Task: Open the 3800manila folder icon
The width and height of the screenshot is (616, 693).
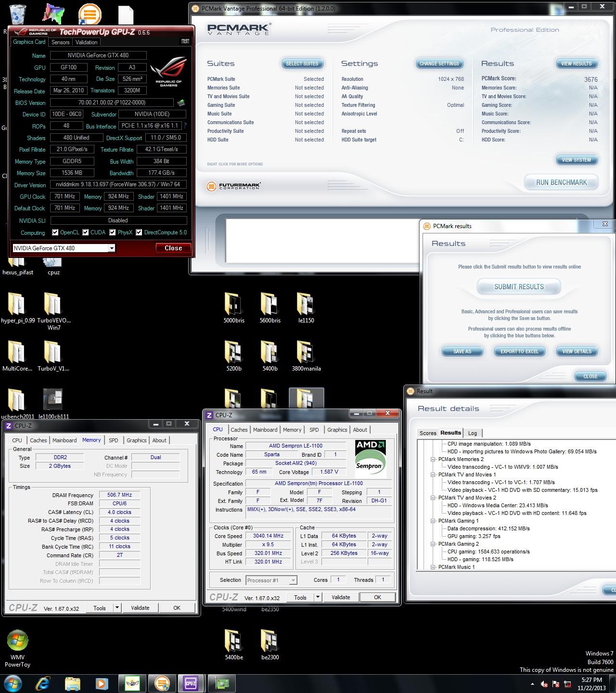Action: 306,353
